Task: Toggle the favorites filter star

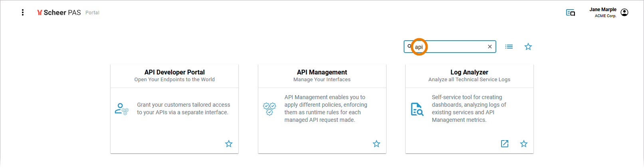Action: click(x=528, y=47)
